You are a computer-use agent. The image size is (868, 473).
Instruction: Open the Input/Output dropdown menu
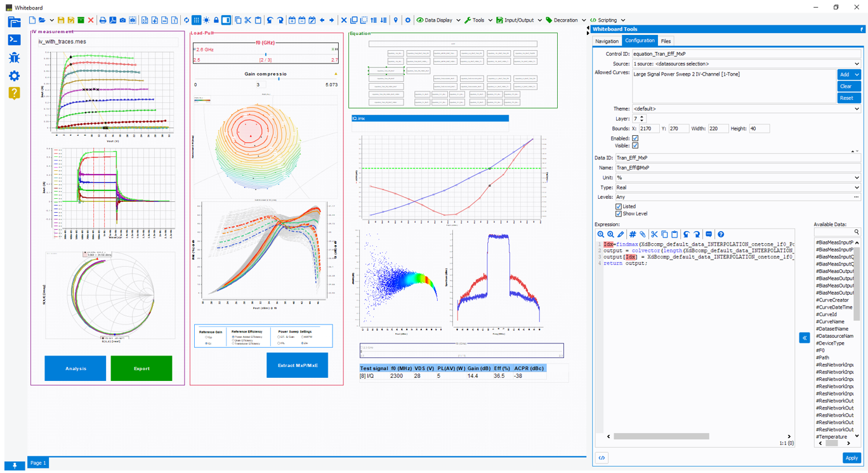pyautogui.click(x=519, y=20)
